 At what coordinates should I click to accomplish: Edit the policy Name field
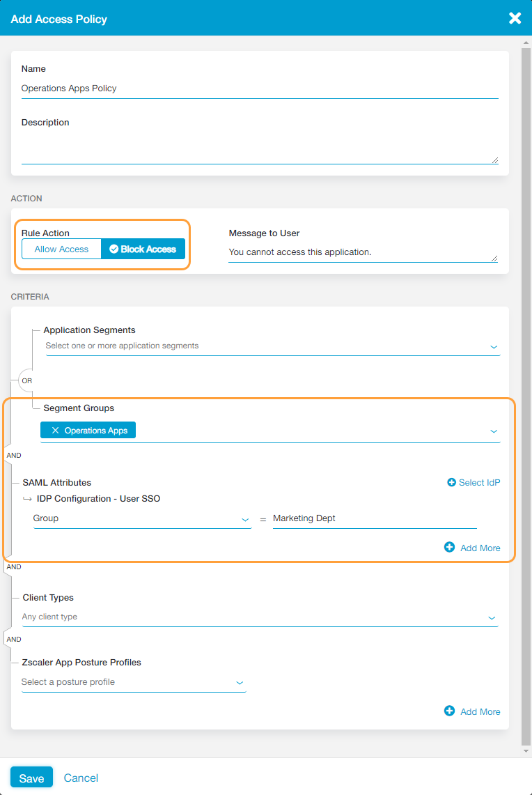(258, 88)
